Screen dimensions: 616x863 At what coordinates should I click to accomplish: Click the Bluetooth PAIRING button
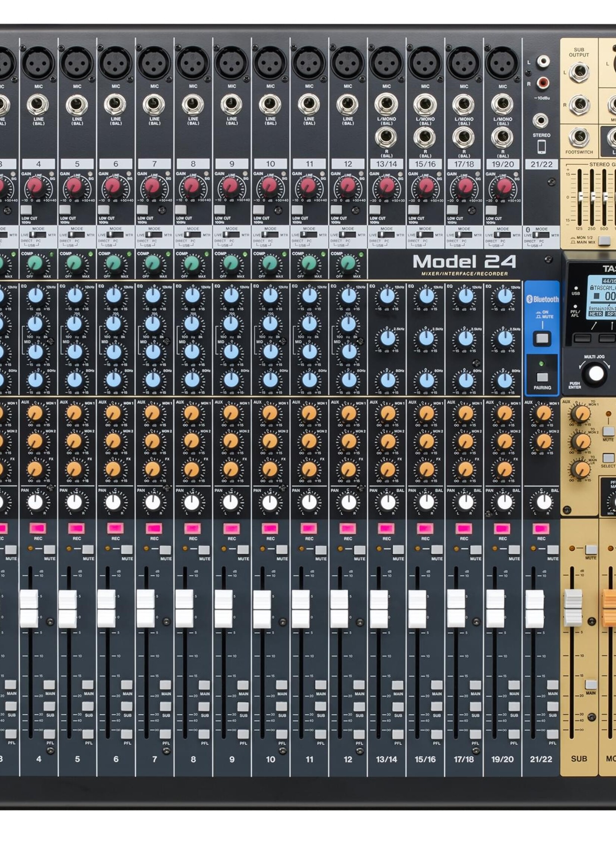542,377
